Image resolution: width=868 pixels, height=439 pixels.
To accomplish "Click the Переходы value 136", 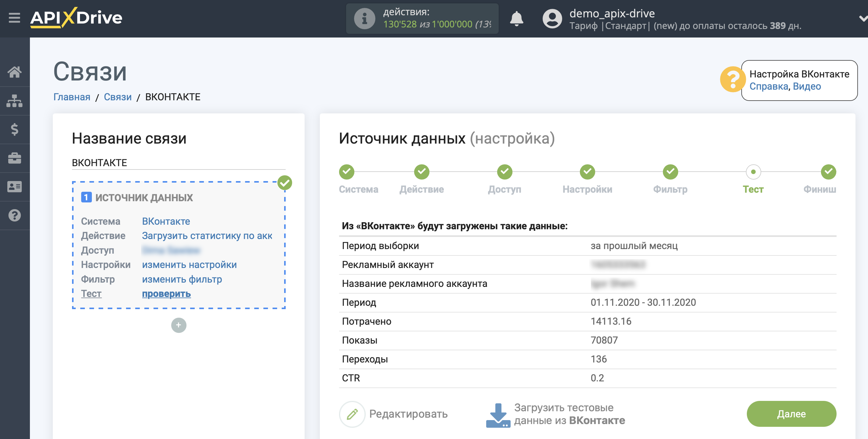I will 599,359.
